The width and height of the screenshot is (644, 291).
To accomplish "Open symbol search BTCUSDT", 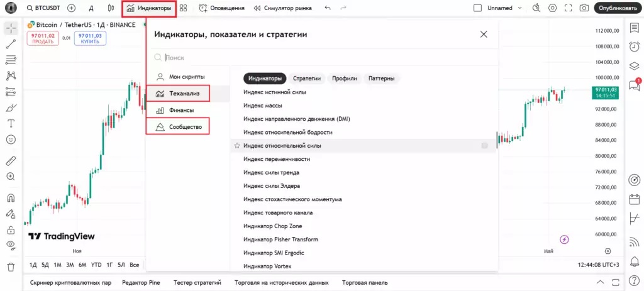I will coord(42,8).
